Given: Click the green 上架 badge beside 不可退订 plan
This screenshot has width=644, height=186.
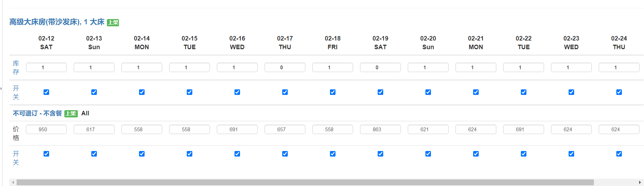Looking at the screenshot, I should (71, 114).
